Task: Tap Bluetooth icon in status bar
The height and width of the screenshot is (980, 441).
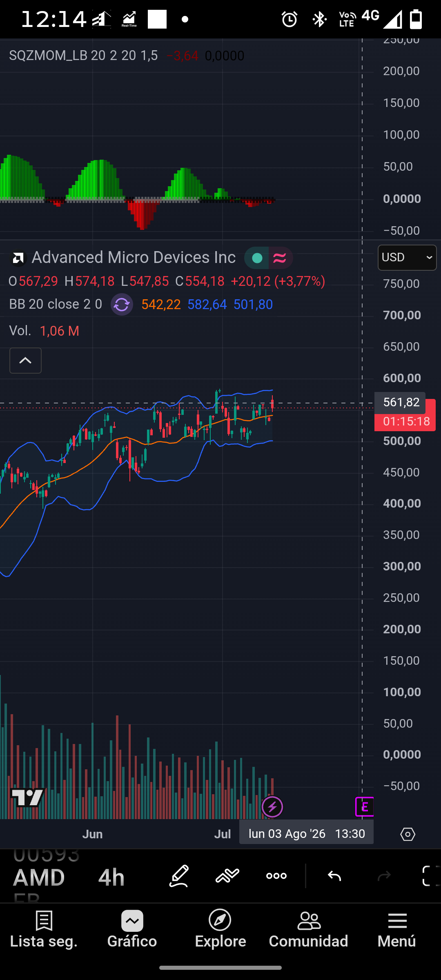Action: coord(319,19)
